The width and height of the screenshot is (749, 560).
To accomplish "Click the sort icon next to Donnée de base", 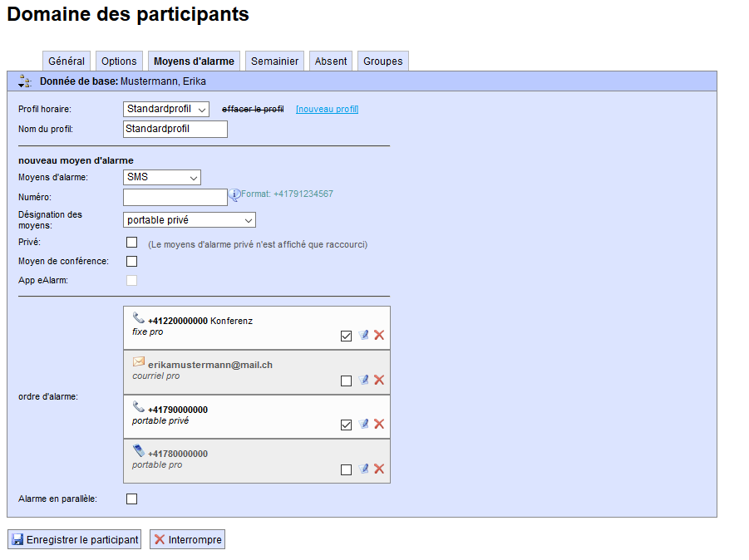I will [24, 81].
